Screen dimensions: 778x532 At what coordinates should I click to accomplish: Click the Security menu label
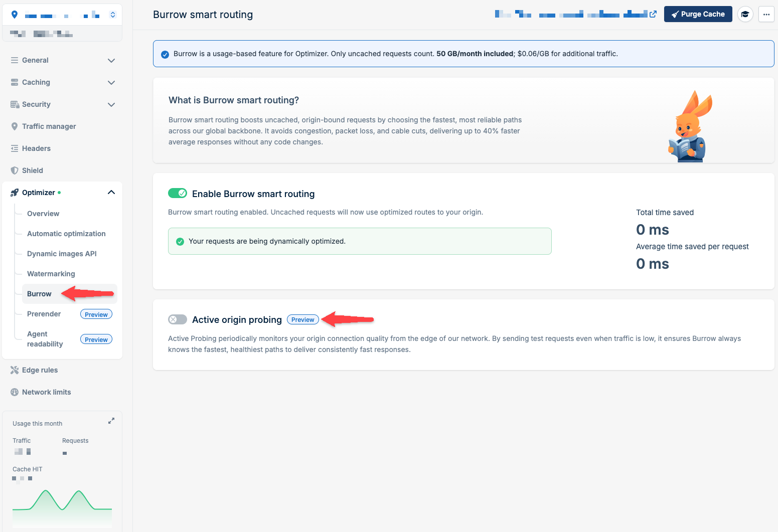(36, 104)
